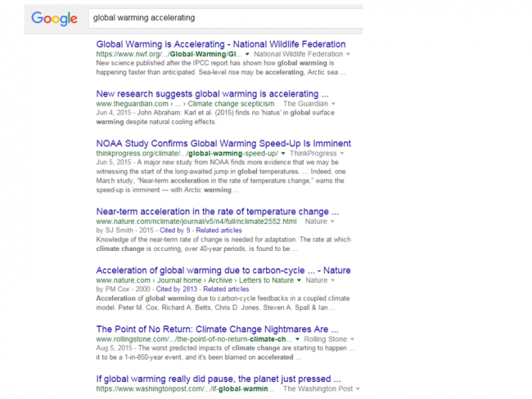Expand the green arrow beside nwf.org URL
This screenshot has height=399, width=532.
pos(247,54)
